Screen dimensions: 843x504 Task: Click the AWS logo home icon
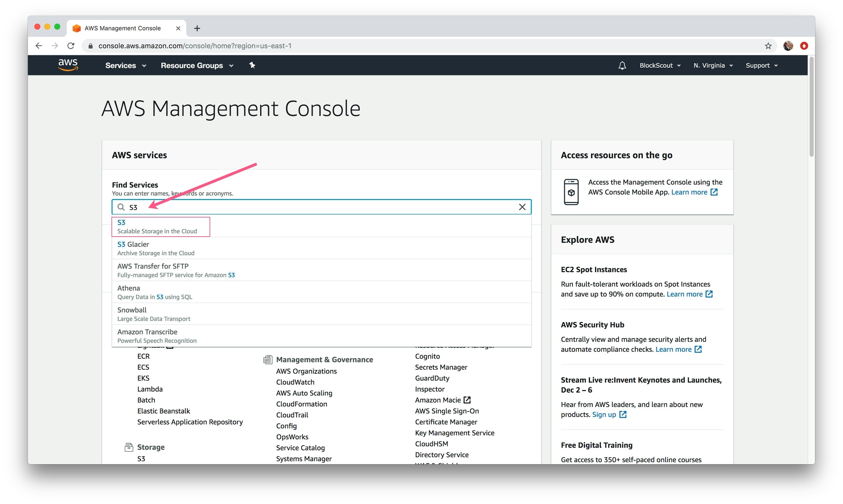[68, 65]
